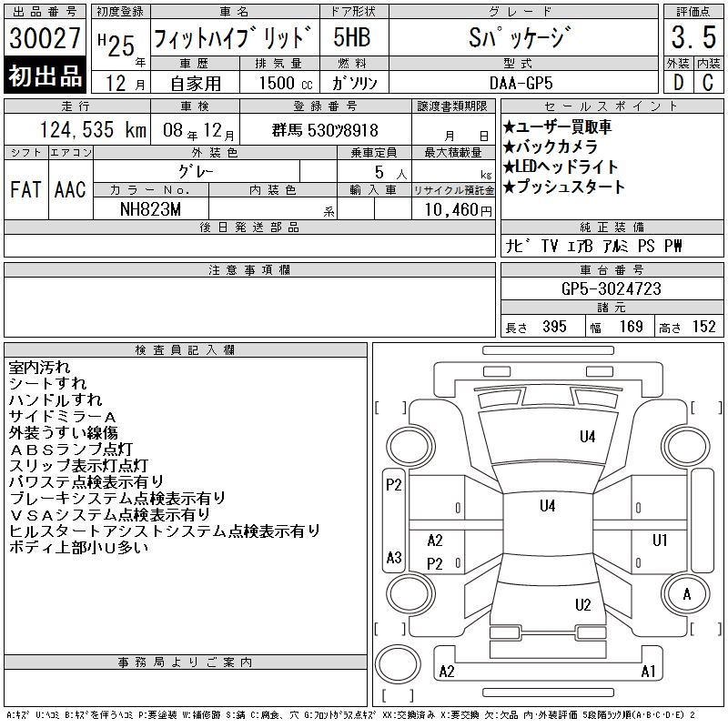Click lot number 30027
Image resolution: width=728 pixels, height=728 pixels.
point(45,37)
